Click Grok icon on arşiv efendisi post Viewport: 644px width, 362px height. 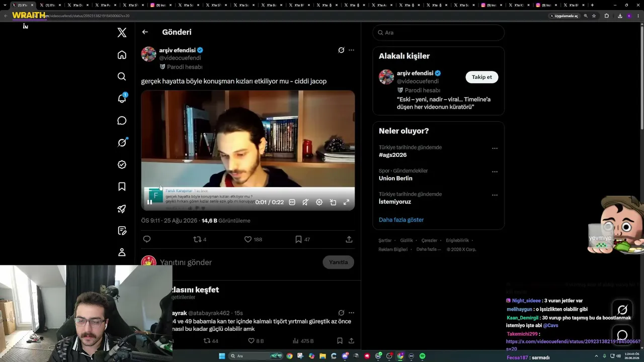tap(341, 50)
